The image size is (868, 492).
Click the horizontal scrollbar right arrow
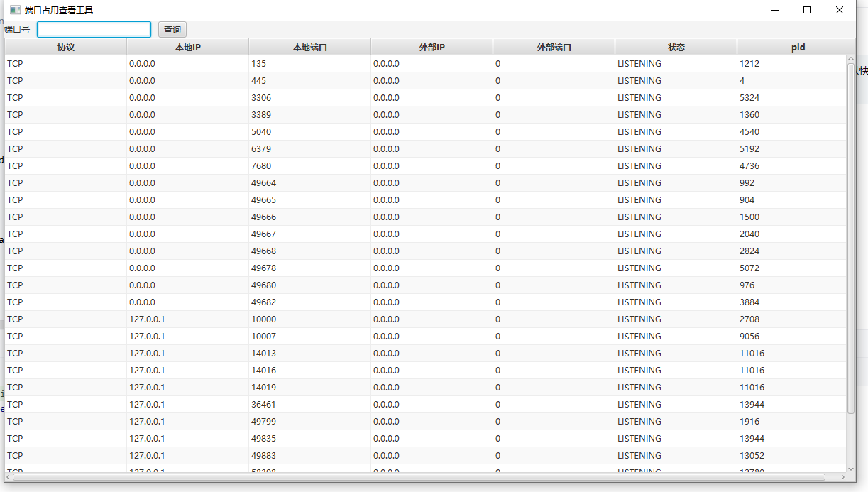842,477
